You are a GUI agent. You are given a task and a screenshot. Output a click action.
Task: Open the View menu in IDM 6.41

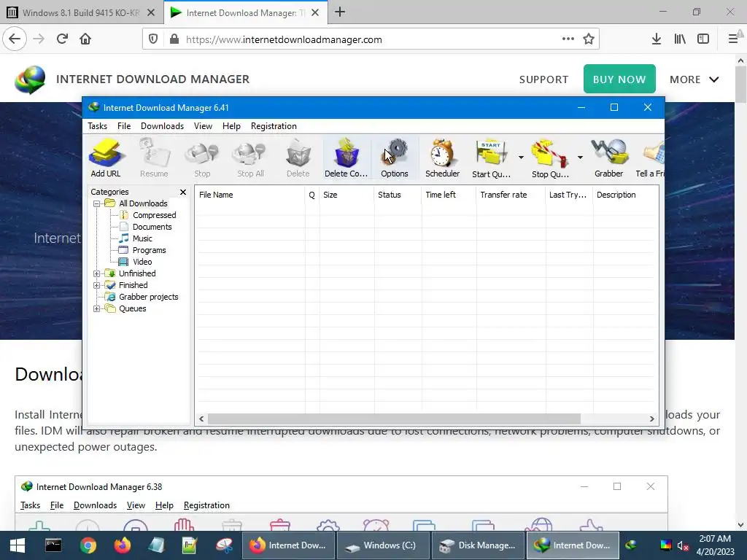pos(203,126)
